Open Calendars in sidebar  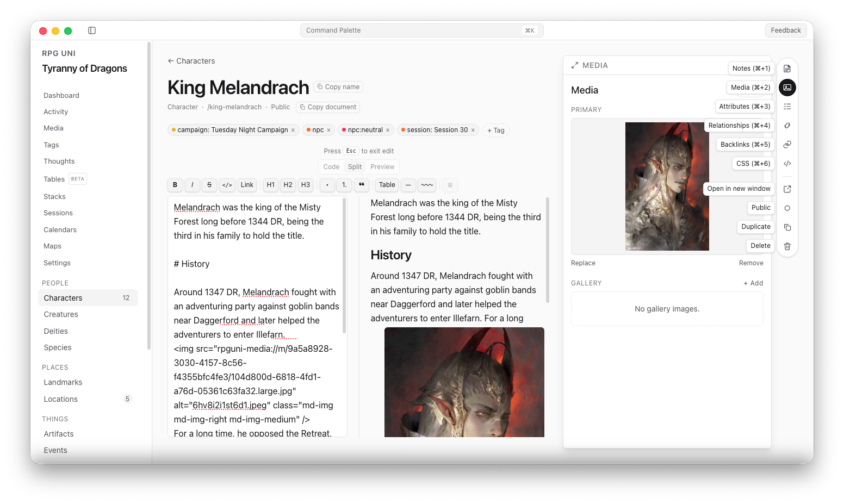pos(60,229)
